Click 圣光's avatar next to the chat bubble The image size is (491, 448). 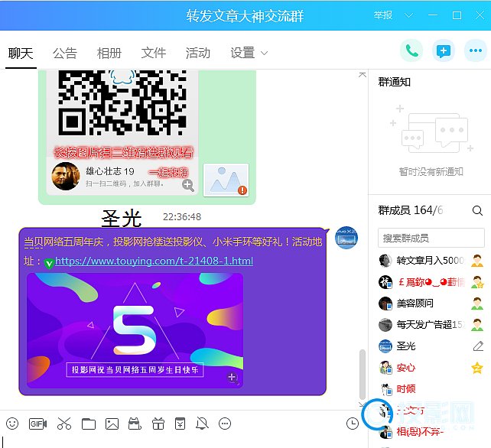tap(346, 238)
